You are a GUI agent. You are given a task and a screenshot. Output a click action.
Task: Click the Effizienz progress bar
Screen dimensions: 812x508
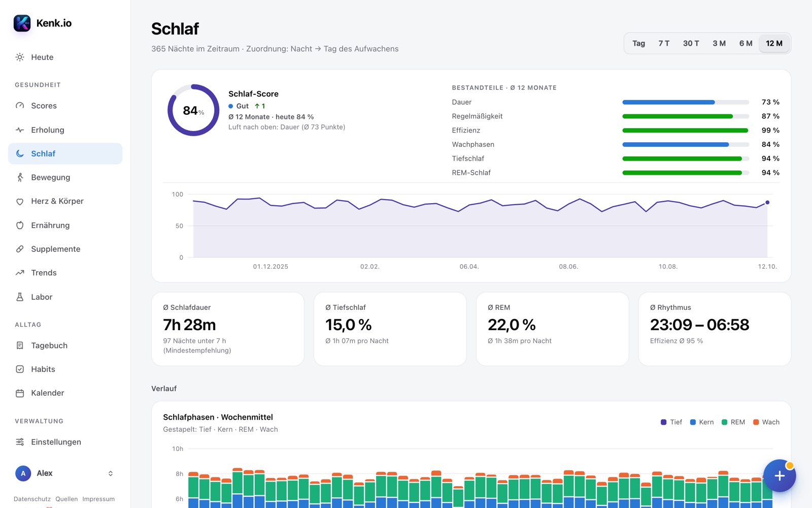click(x=686, y=131)
